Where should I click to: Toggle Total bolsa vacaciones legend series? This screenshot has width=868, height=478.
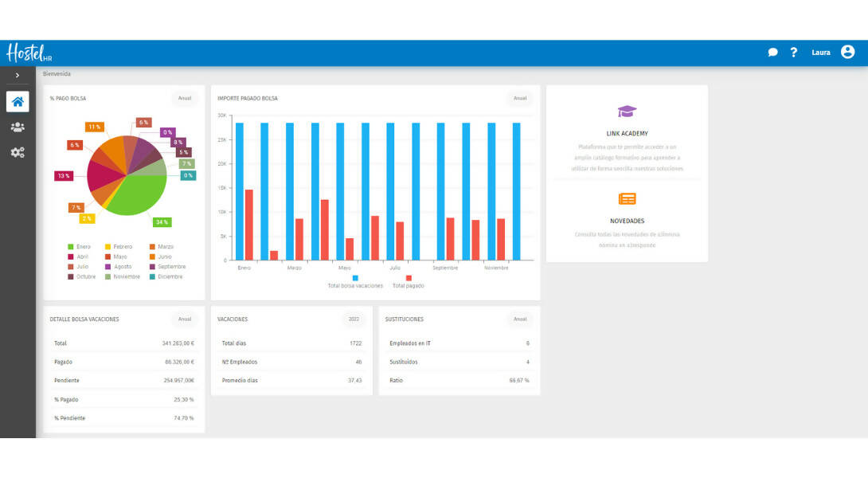[355, 282]
